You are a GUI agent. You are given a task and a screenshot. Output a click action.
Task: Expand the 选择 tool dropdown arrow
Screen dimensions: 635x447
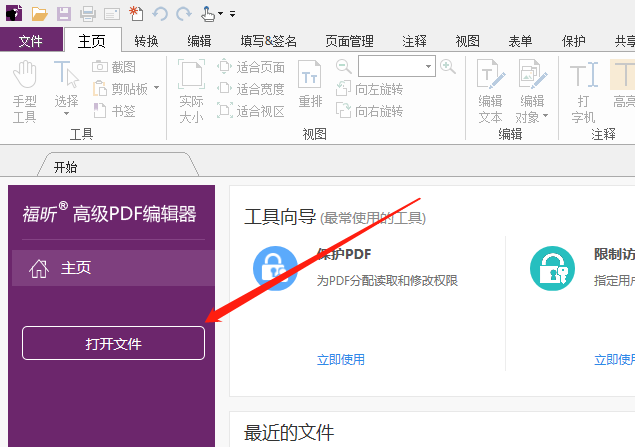coord(66,114)
